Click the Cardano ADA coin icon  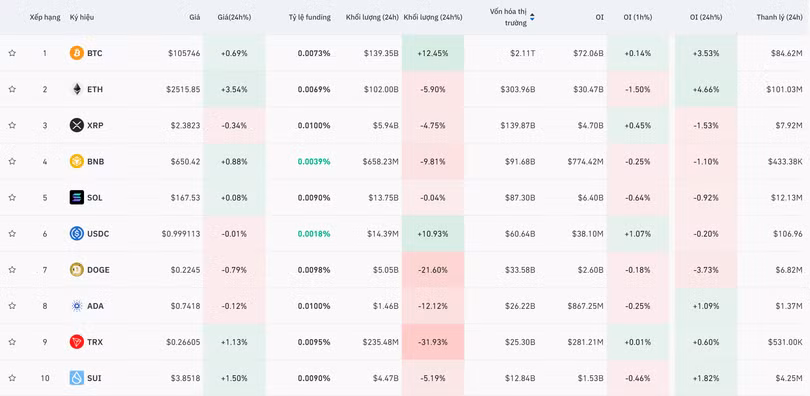coord(76,306)
